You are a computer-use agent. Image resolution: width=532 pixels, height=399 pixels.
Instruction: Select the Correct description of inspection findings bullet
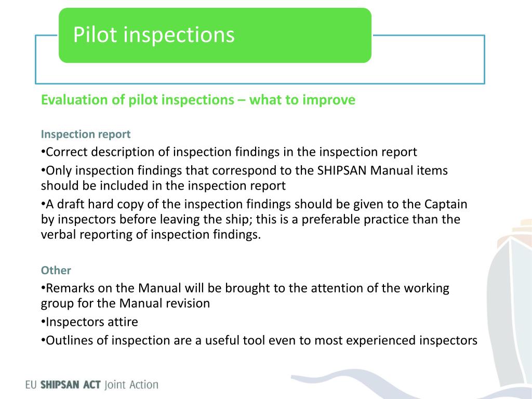(229, 152)
